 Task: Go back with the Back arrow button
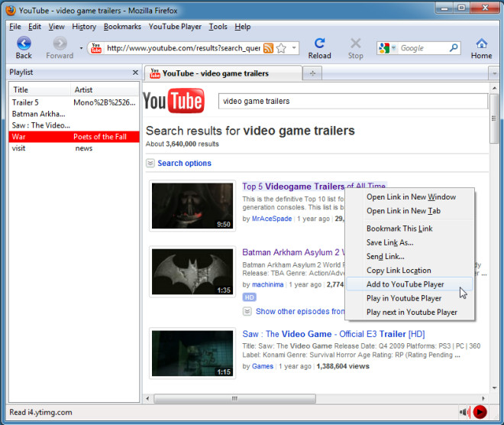[x=24, y=47]
